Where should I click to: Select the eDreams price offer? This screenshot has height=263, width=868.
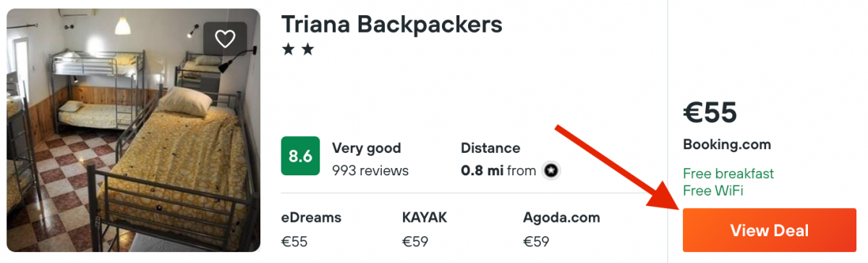tap(311, 230)
